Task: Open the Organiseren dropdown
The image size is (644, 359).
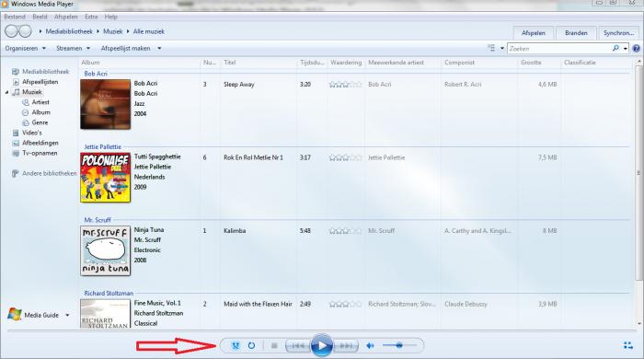Action: [x=26, y=49]
